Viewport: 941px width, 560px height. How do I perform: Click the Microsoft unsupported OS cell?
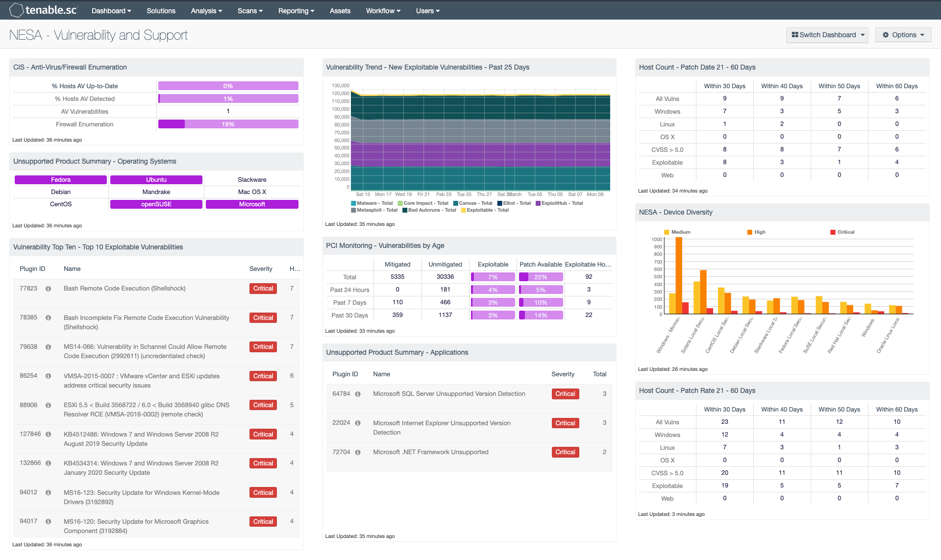point(252,204)
